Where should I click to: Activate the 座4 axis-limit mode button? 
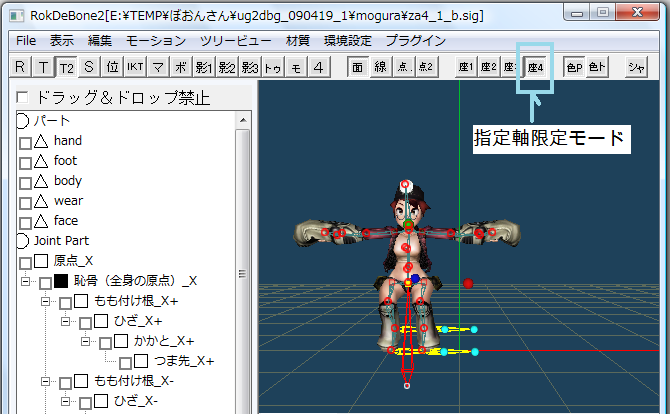tap(535, 67)
